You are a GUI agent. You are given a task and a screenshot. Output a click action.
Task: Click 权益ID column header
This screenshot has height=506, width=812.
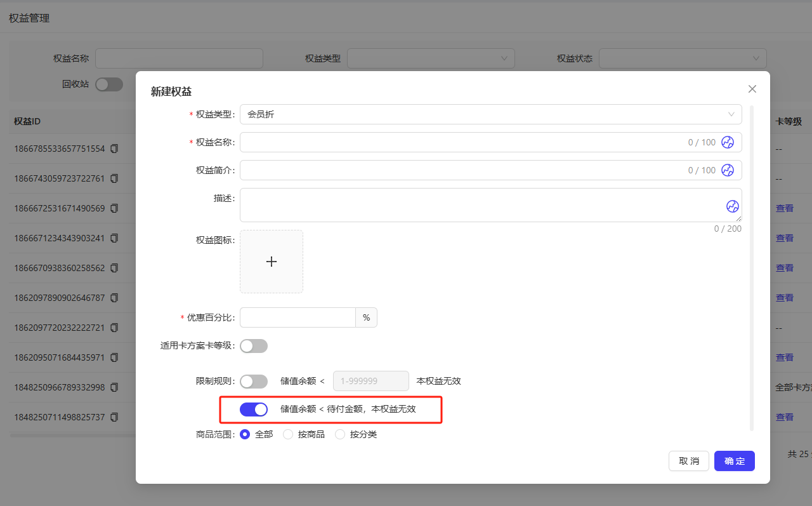(27, 121)
